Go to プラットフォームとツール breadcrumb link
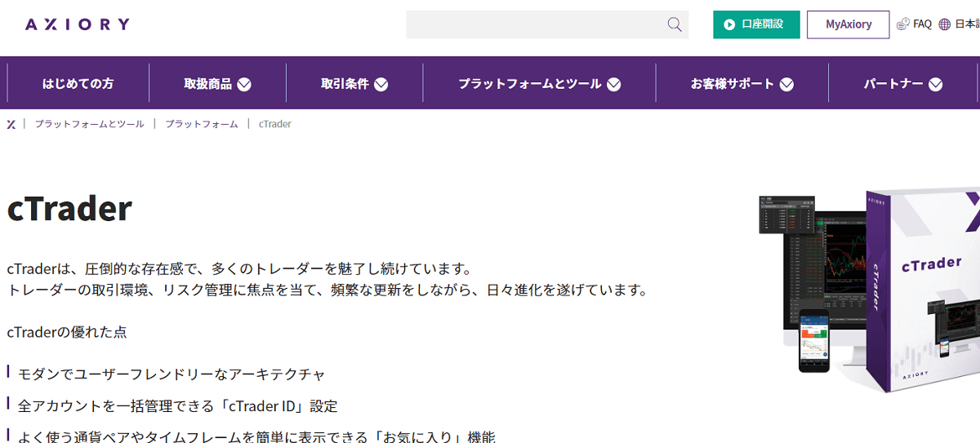This screenshot has height=443, width=980. pyautogui.click(x=90, y=124)
